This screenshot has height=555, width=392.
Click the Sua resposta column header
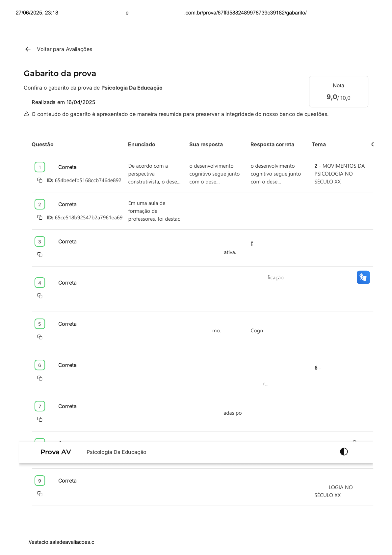tap(206, 144)
